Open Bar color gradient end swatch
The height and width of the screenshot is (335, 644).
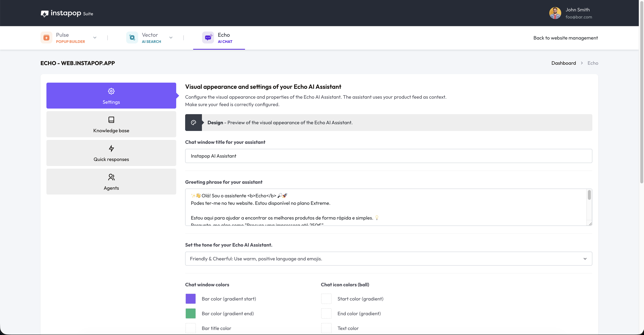(191, 314)
